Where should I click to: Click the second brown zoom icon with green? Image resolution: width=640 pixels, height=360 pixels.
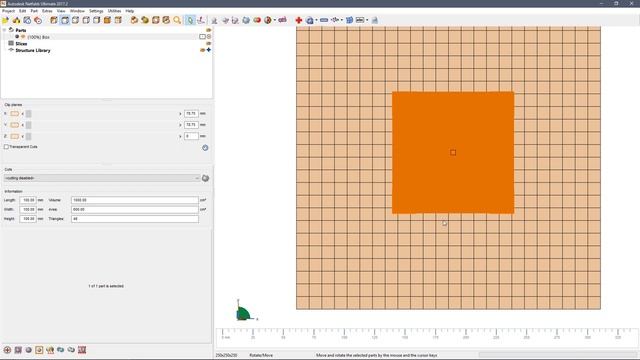click(x=145, y=20)
